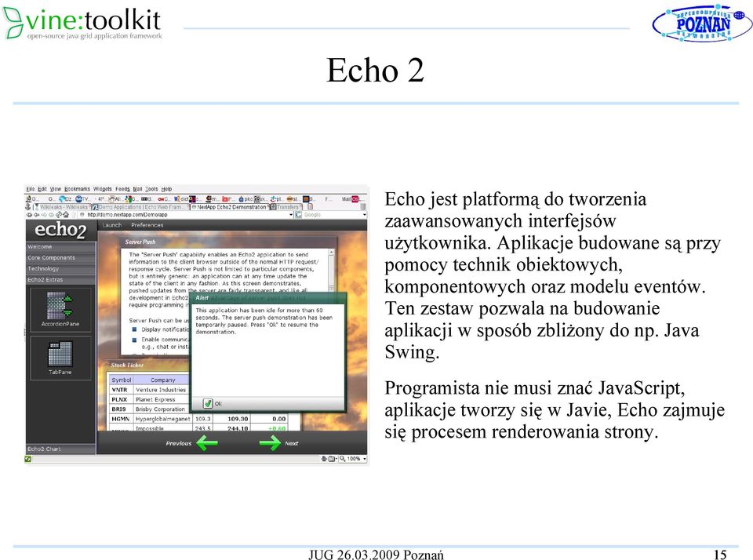This screenshot has height=560, width=753.
Task: Click the Next label button
Action: tap(292, 443)
